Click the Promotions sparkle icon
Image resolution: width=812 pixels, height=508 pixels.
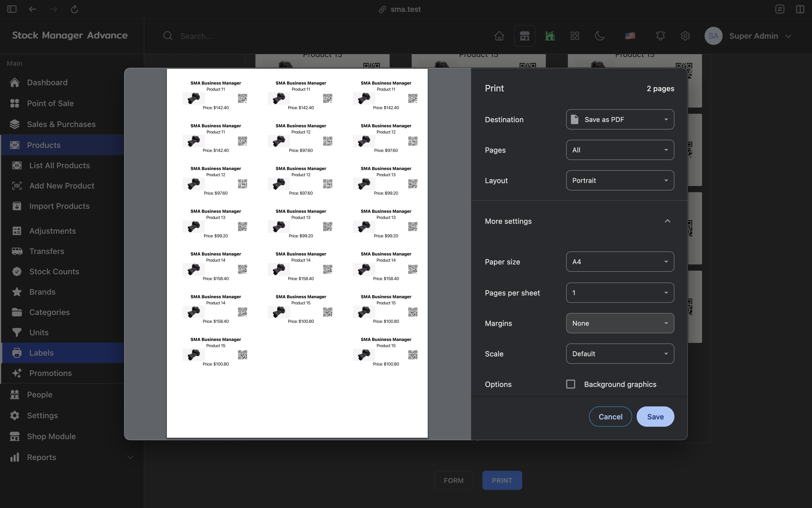click(x=17, y=373)
